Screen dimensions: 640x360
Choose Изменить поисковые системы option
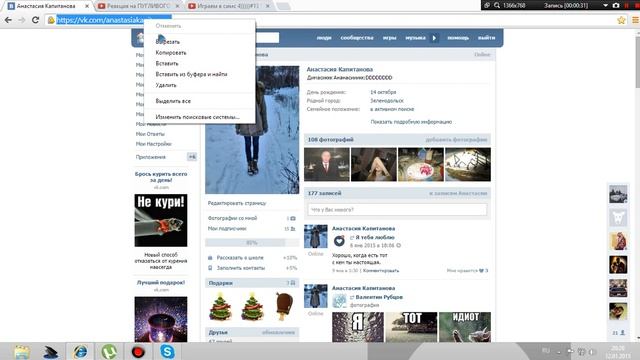pos(197,117)
